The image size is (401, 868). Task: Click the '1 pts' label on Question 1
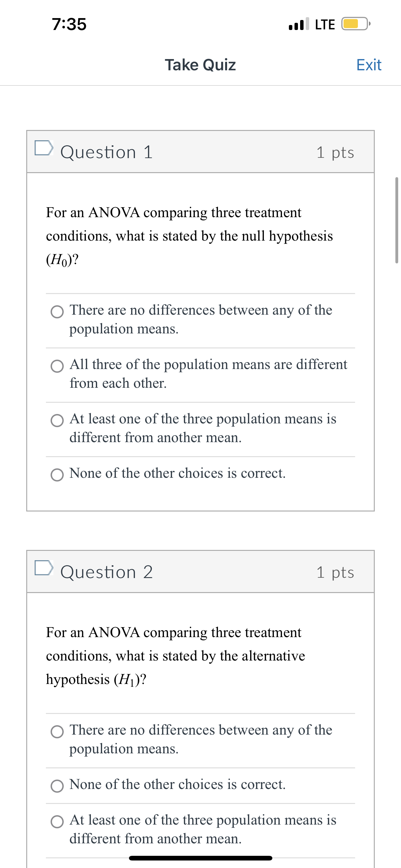pos(336,152)
